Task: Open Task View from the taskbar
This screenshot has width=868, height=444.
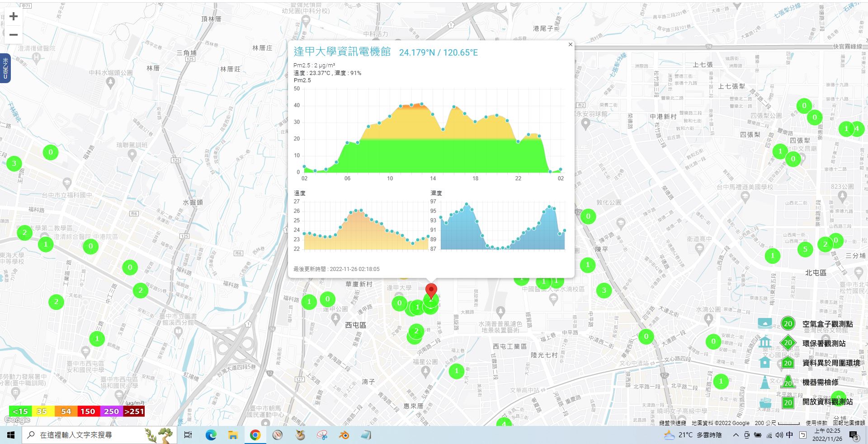Action: (x=188, y=435)
